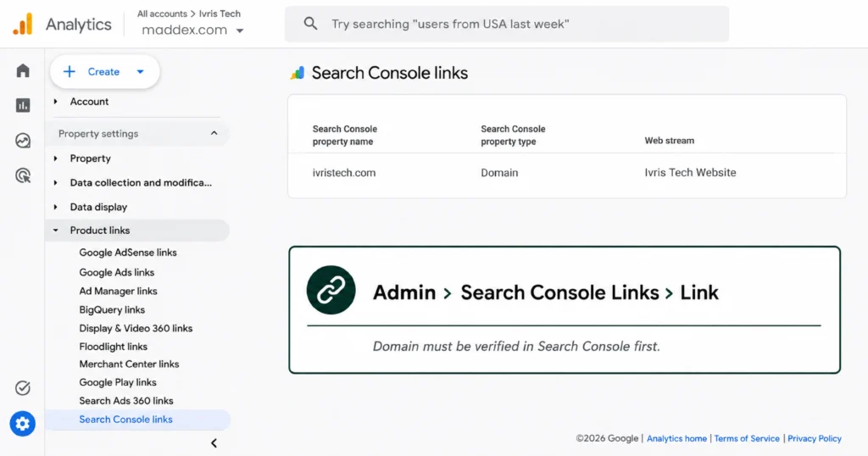This screenshot has width=868, height=456.
Task: Open the Create dropdown arrow
Action: [x=140, y=71]
